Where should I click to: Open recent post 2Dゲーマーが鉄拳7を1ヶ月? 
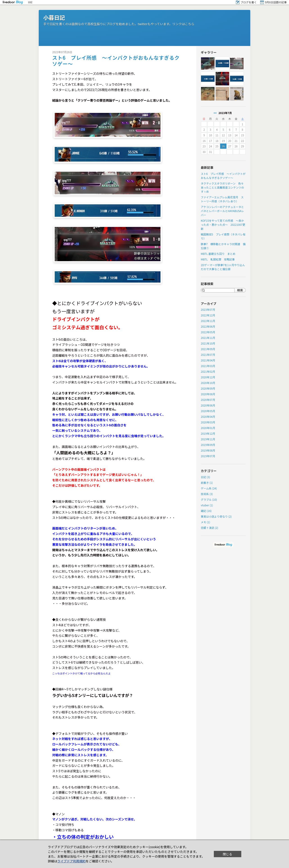222,267
